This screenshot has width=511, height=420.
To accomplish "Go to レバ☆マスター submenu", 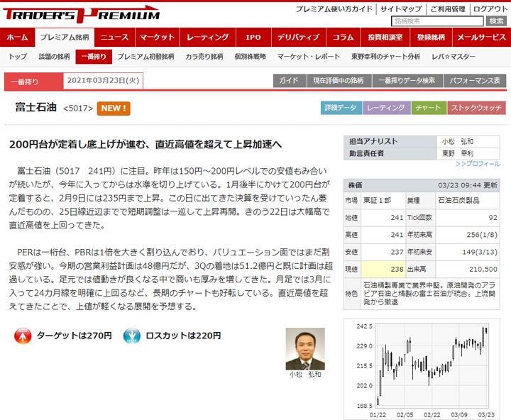I will tap(454, 57).
